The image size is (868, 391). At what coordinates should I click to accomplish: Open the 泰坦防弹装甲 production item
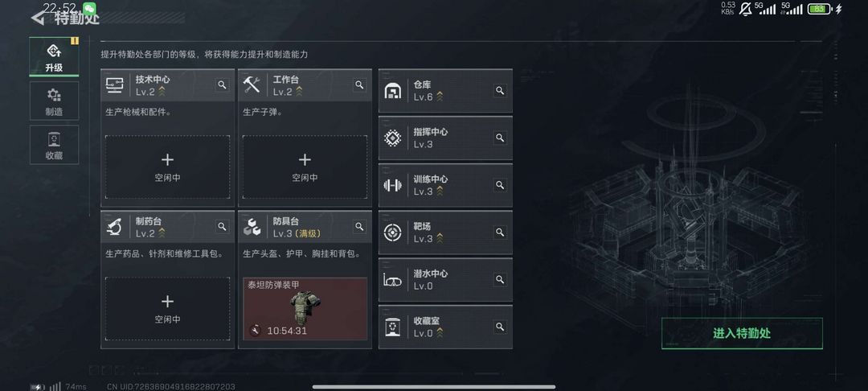[x=305, y=308]
